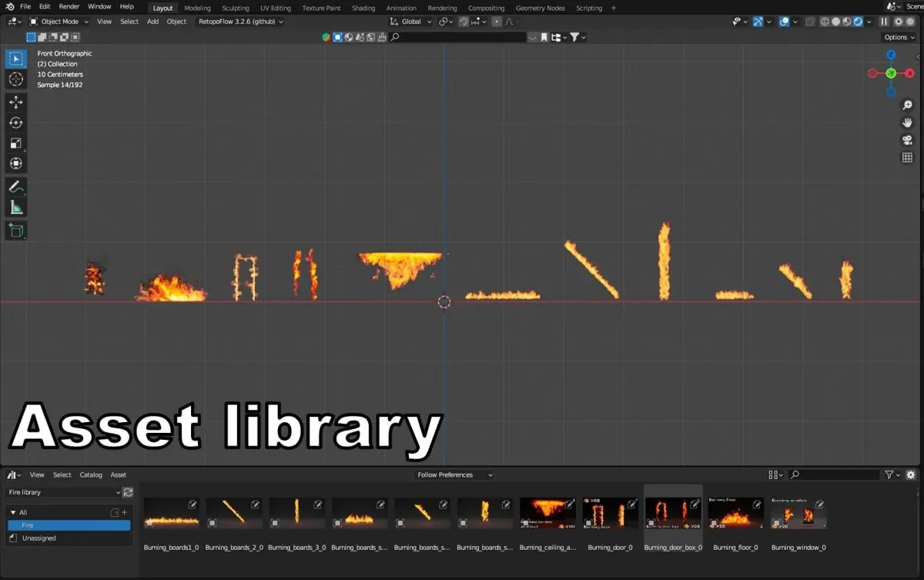
Task: Open the viewport Object menu
Action: [x=176, y=22]
